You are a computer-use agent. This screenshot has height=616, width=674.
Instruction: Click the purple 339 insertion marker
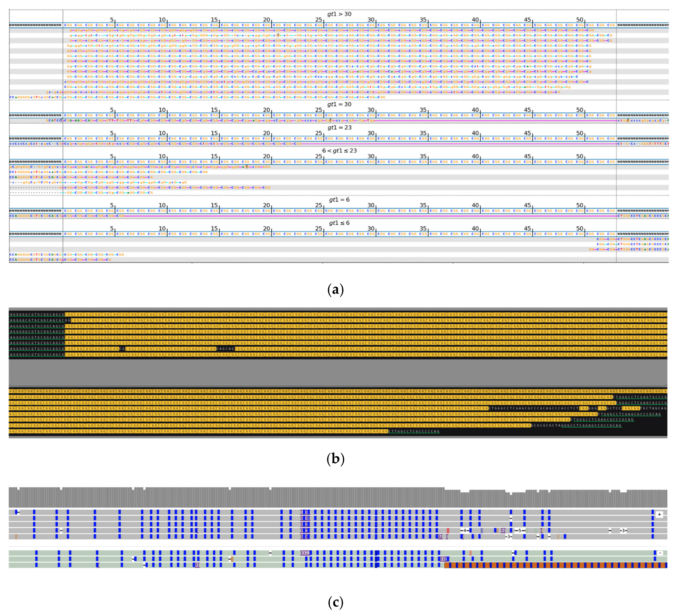point(305,553)
